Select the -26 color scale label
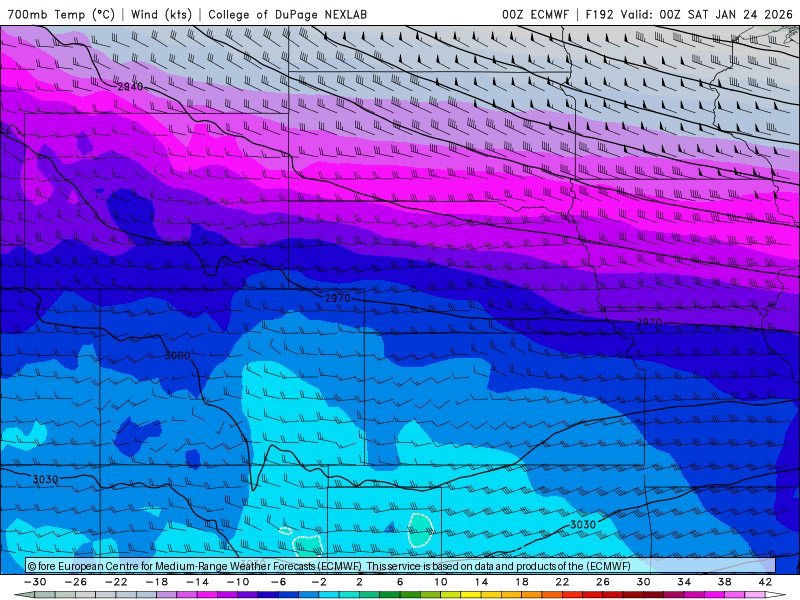The image size is (800, 600). click(x=76, y=582)
